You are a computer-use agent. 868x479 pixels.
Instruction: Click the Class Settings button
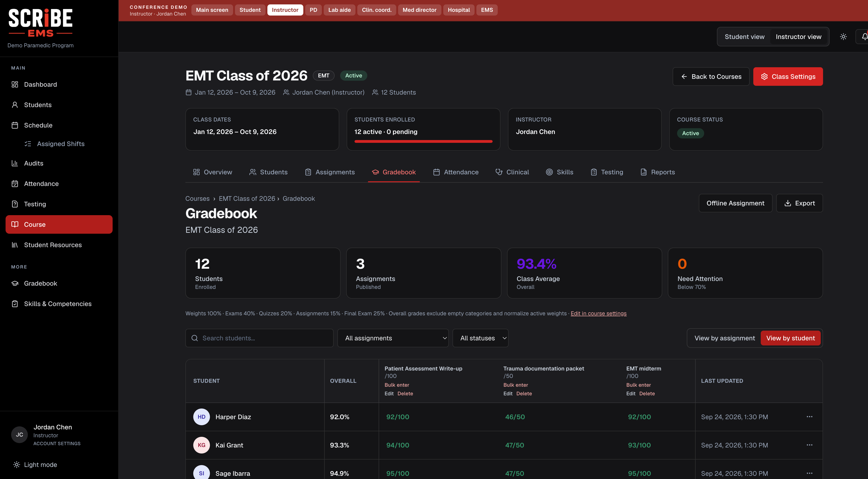pos(788,77)
